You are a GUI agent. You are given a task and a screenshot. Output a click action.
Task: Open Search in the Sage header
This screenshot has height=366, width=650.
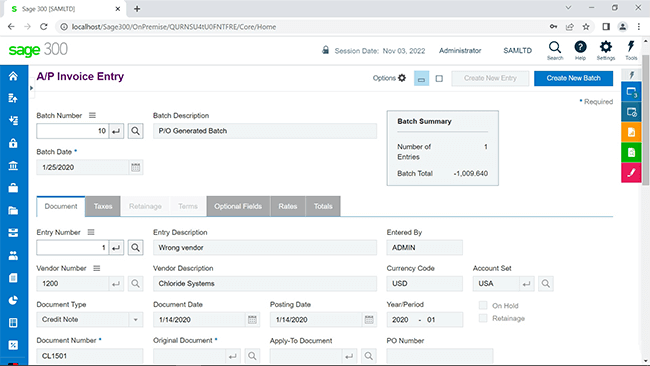(x=555, y=51)
